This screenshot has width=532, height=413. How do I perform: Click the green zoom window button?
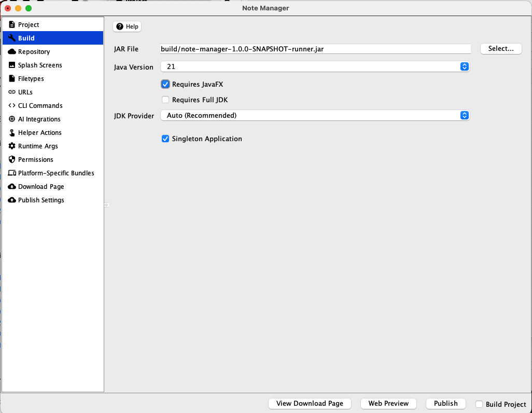pyautogui.click(x=29, y=8)
